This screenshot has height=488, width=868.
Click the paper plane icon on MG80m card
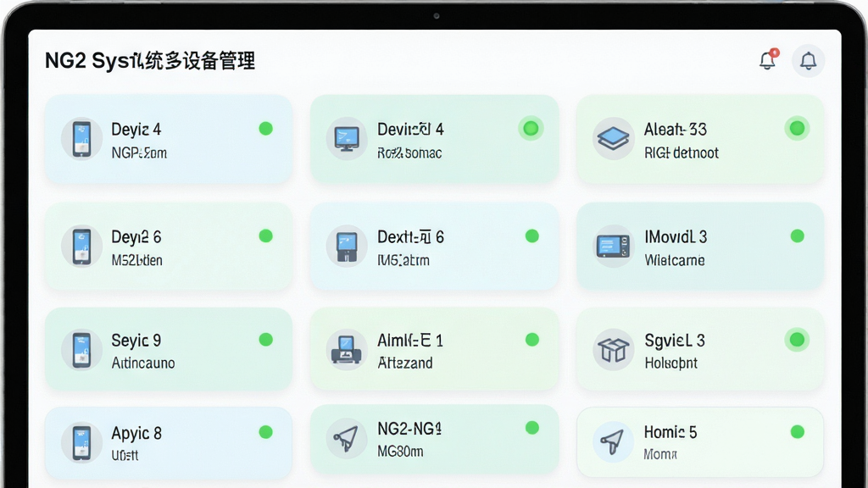pyautogui.click(x=347, y=439)
